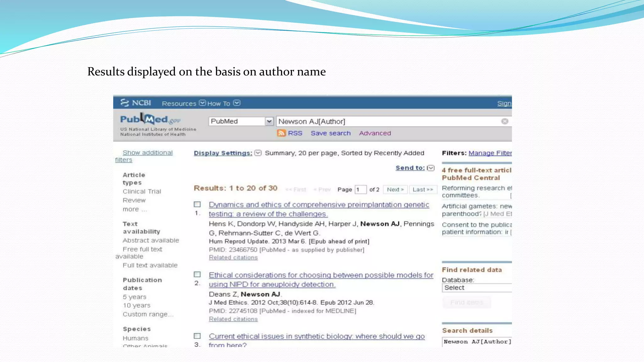Open Consent to the publication article link
Viewport: 644px width, 362px height.
[477, 228]
